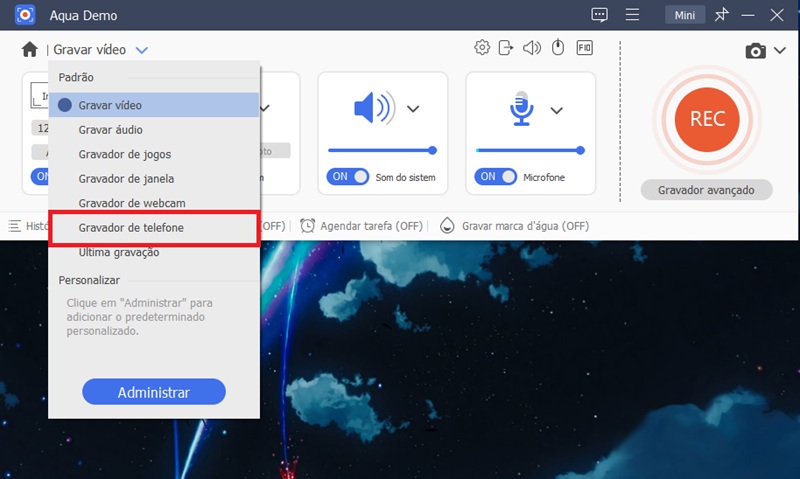
Task: Click the output export icon
Action: click(506, 48)
